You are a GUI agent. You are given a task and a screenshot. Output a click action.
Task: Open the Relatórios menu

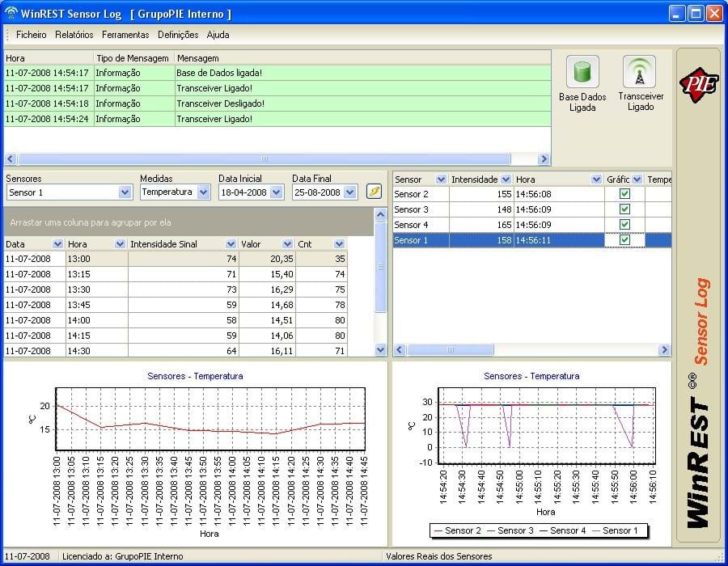pyautogui.click(x=74, y=34)
